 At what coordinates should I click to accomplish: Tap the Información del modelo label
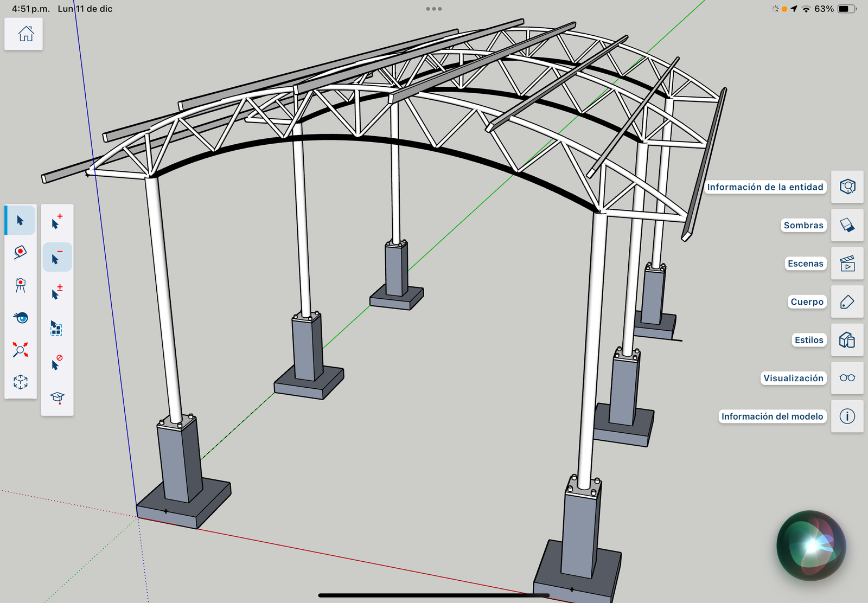click(772, 416)
